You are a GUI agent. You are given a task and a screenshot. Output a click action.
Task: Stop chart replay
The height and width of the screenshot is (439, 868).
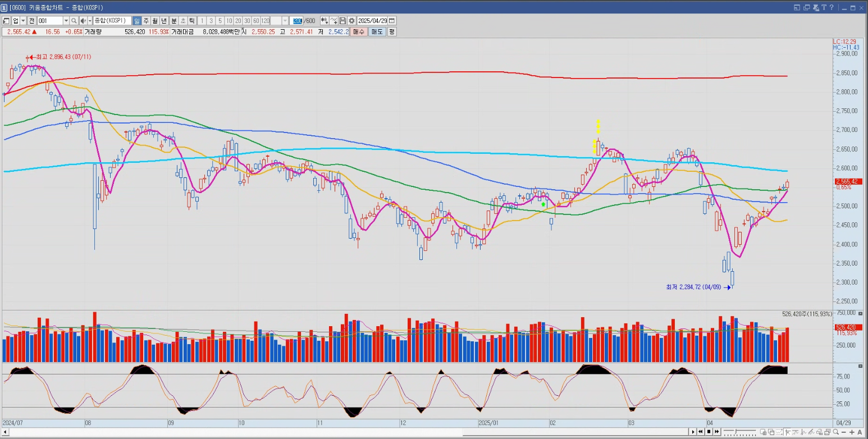click(709, 432)
